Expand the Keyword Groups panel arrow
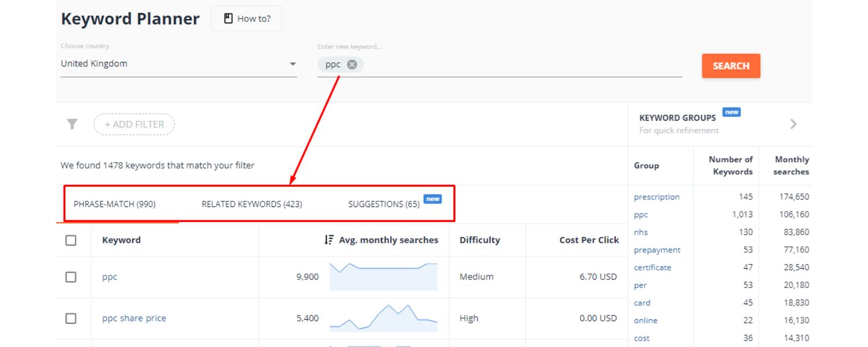Screen dimensions: 868x347 tap(793, 124)
